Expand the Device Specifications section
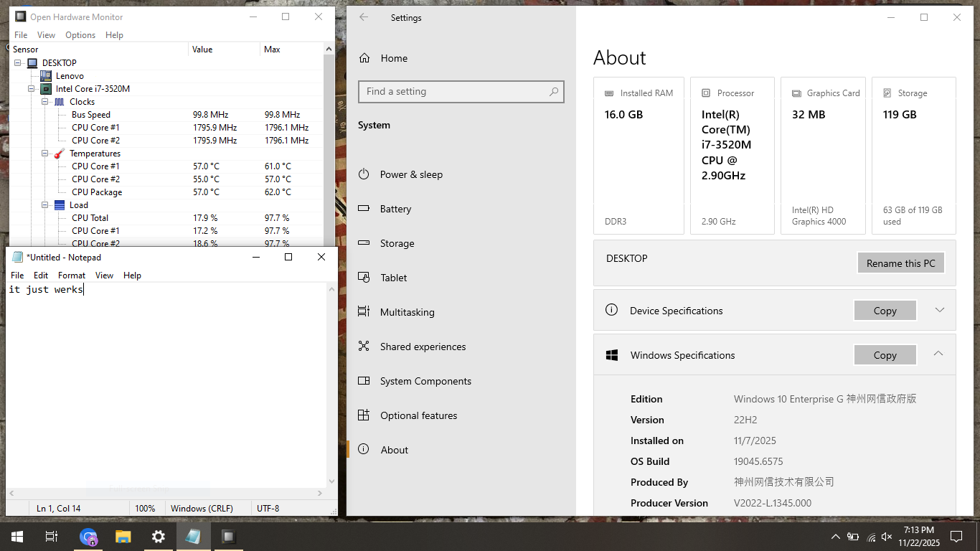The image size is (980, 551). click(939, 310)
